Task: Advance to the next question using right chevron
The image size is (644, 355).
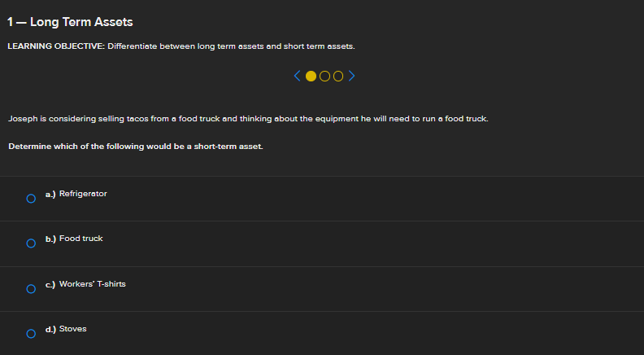Action: pyautogui.click(x=352, y=77)
